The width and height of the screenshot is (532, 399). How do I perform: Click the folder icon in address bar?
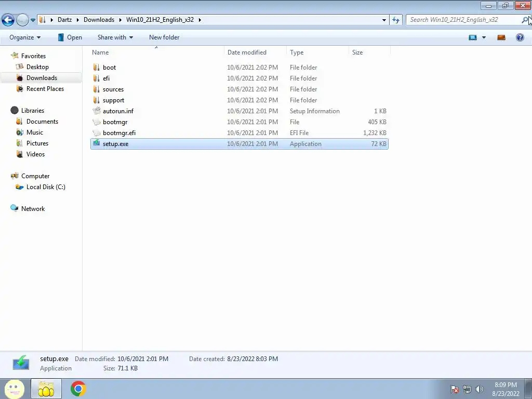click(x=43, y=20)
